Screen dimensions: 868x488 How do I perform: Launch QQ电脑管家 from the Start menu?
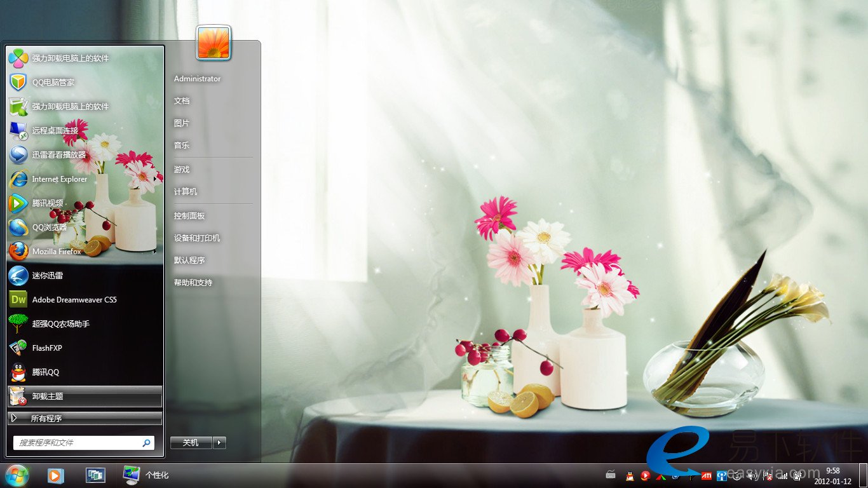pyautogui.click(x=85, y=83)
